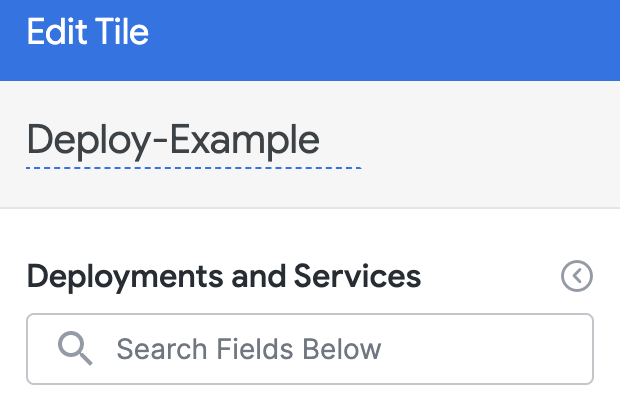Hide the field picker using the chevron button
This screenshot has width=620, height=412.
click(x=577, y=276)
